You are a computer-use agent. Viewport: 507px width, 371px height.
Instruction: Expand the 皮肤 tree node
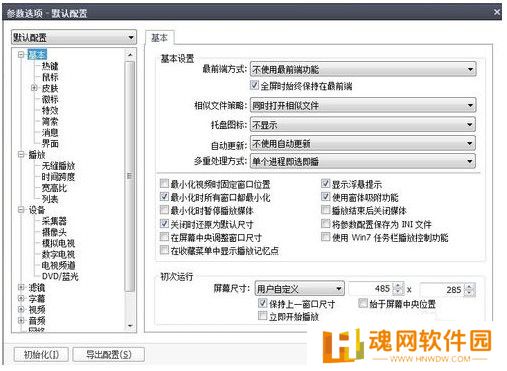click(x=34, y=88)
